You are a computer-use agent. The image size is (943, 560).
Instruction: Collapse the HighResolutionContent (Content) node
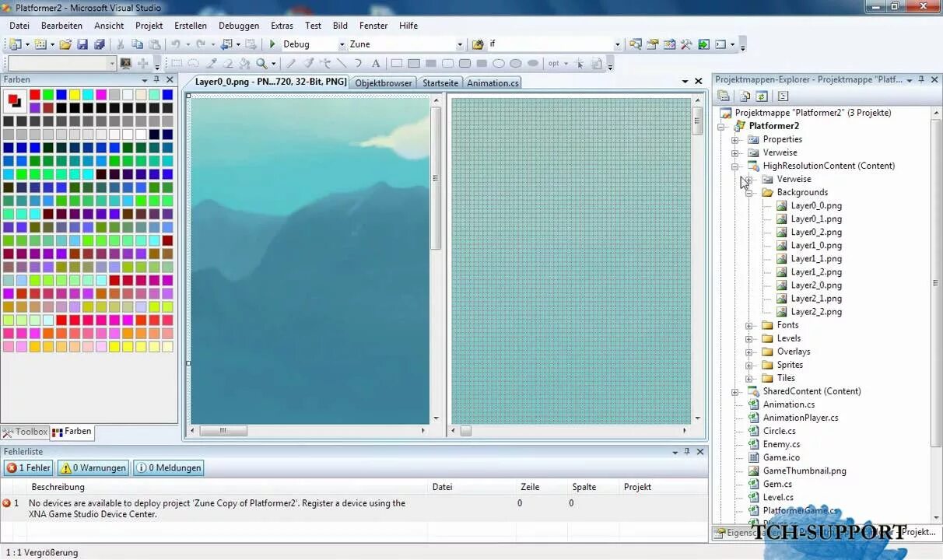[735, 166]
